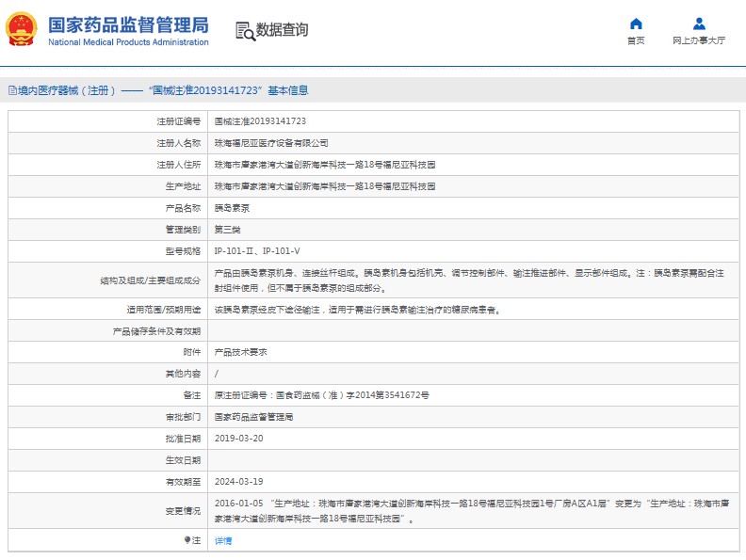Viewport: 746px width, 560px height.
Task: Select 珠海福尼亚医疗设备有限公司 registrant name
Action: click(271, 143)
